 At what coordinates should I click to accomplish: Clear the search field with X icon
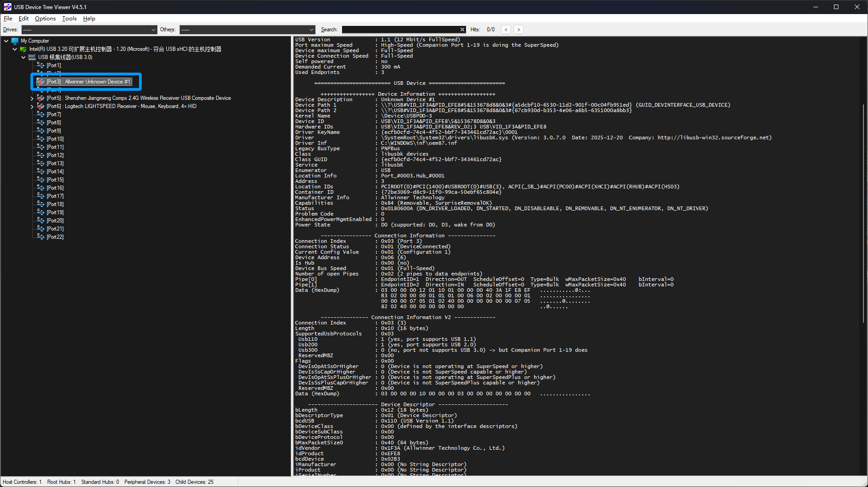click(x=462, y=30)
